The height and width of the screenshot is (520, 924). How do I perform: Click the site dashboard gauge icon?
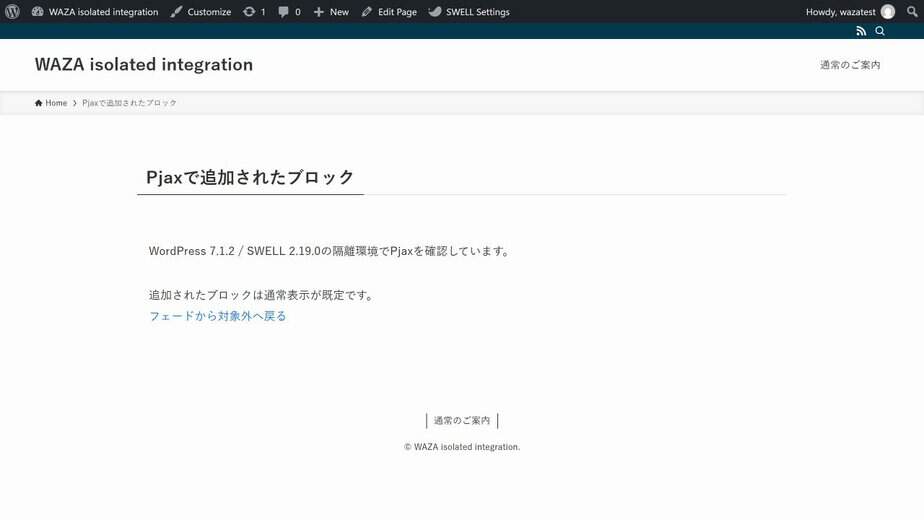pyautogui.click(x=37, y=11)
